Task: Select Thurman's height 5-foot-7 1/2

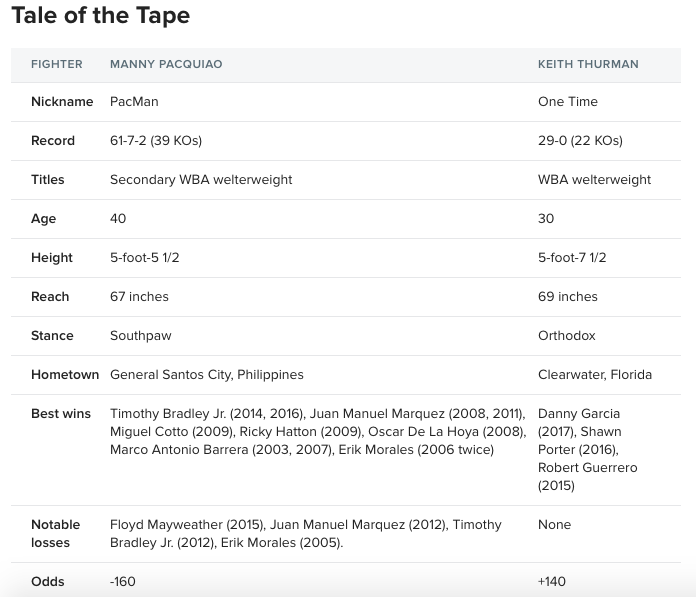Action: coord(572,258)
